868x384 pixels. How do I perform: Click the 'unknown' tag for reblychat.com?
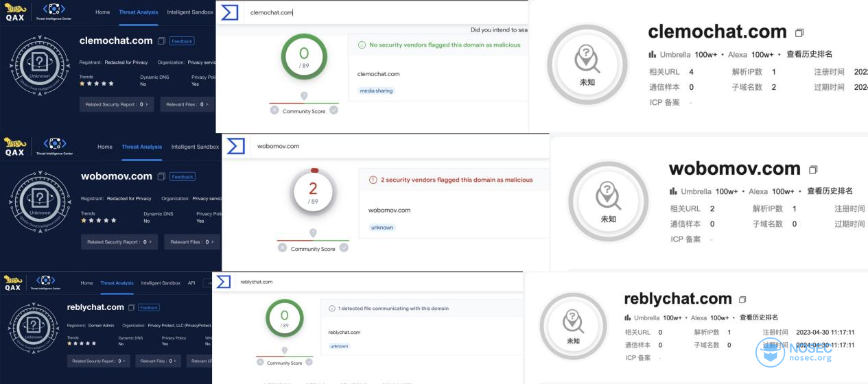click(339, 346)
